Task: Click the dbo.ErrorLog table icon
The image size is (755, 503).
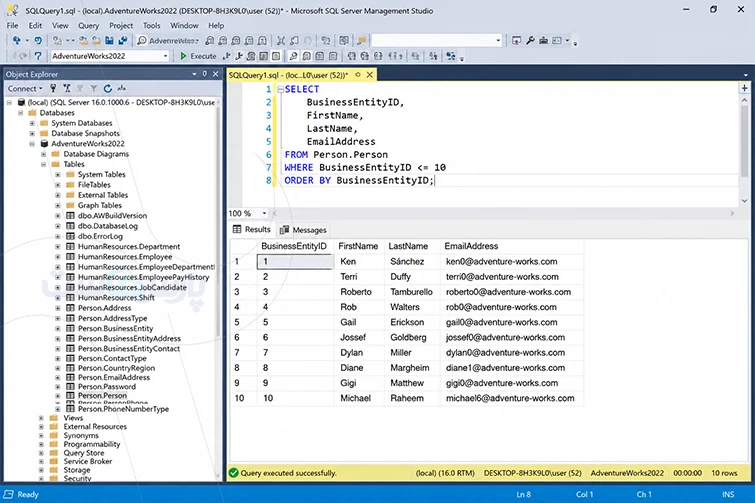Action: click(70, 236)
